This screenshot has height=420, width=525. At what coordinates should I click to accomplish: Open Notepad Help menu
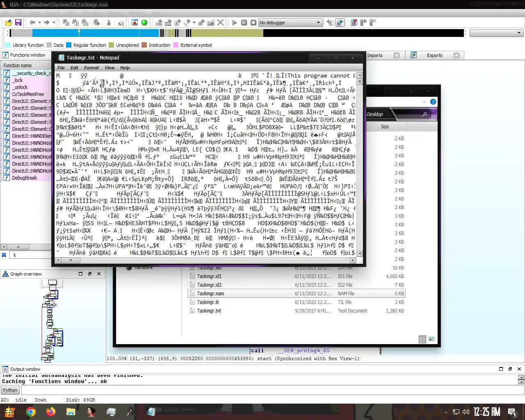tap(125, 68)
